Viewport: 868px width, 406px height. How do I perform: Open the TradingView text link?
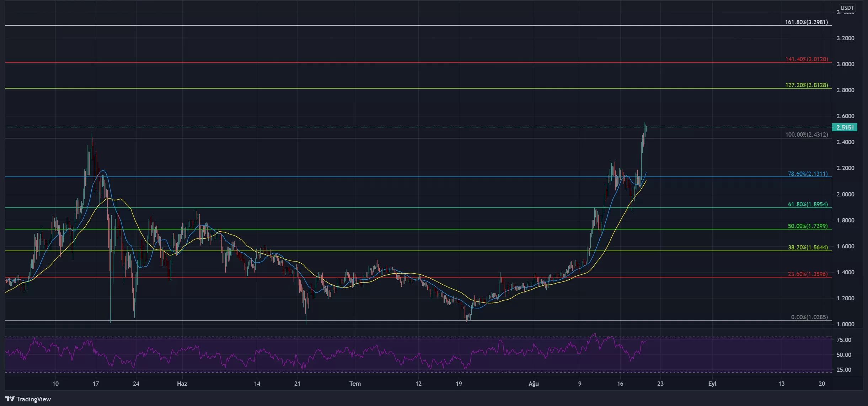coord(33,399)
